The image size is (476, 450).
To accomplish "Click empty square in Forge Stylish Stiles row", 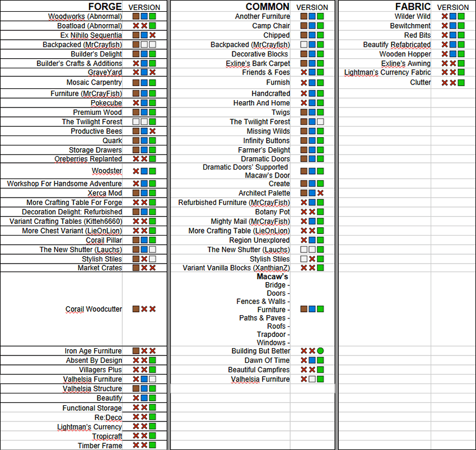I will tap(152, 259).
